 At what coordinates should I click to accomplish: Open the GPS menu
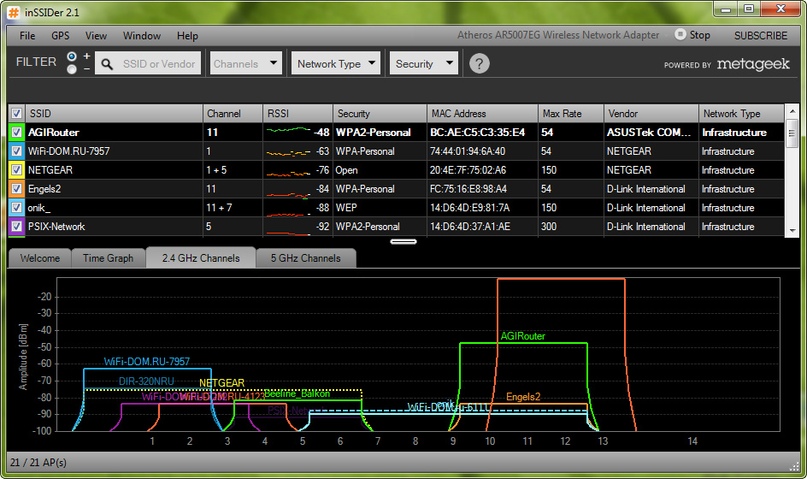coord(60,35)
